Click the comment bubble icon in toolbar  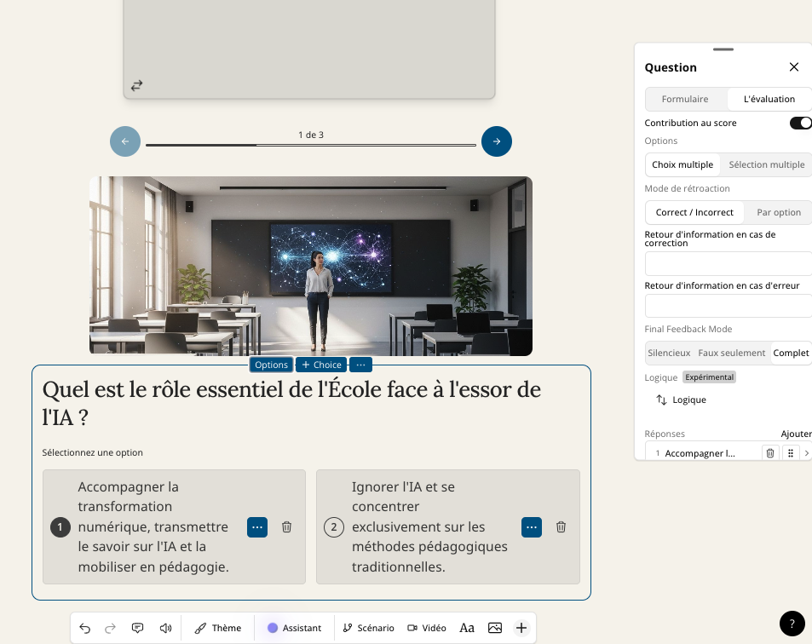137,628
